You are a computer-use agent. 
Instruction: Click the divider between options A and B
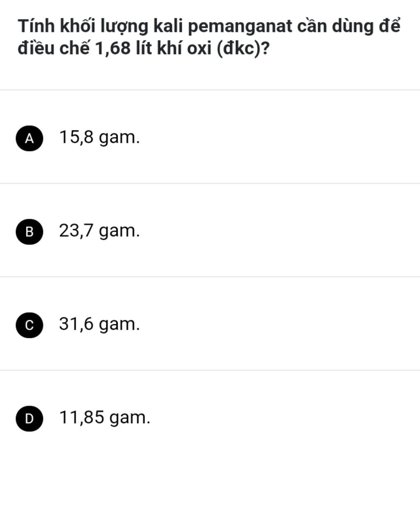[210, 183]
